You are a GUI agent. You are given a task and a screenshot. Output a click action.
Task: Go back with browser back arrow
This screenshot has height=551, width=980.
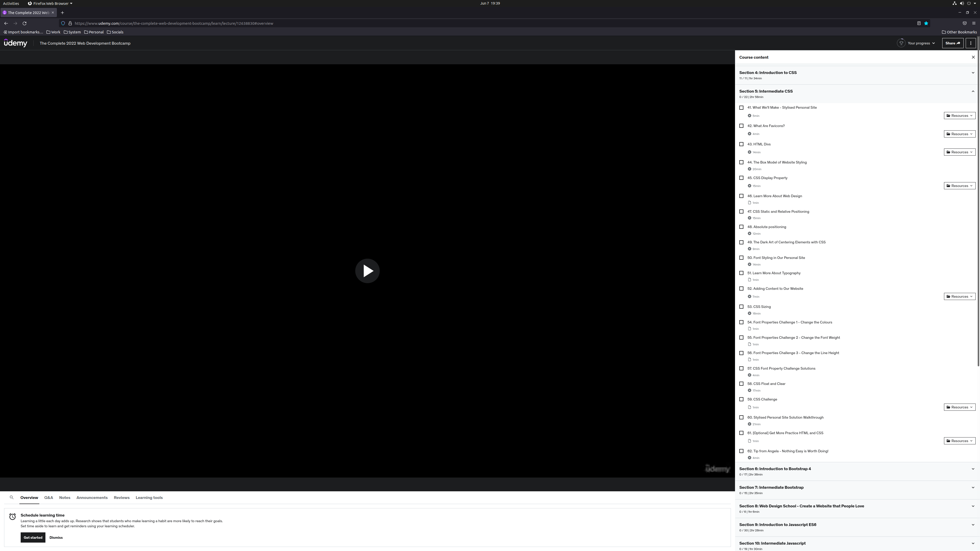pyautogui.click(x=6, y=23)
